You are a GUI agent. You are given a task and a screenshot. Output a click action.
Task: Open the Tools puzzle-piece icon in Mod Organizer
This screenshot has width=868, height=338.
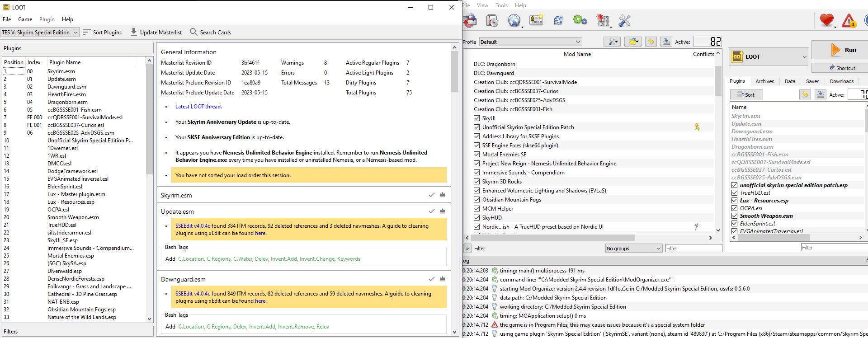coord(603,20)
